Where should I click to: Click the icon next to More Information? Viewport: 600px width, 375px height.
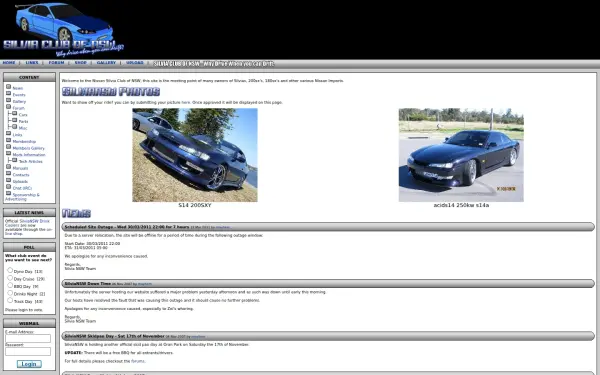(8, 153)
